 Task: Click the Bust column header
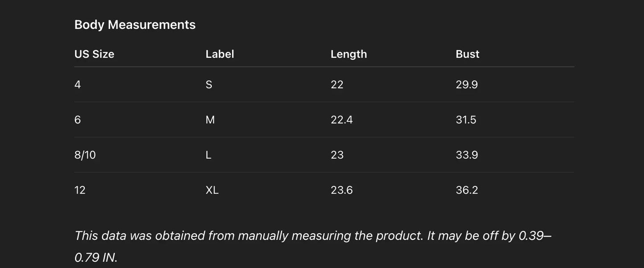point(467,54)
